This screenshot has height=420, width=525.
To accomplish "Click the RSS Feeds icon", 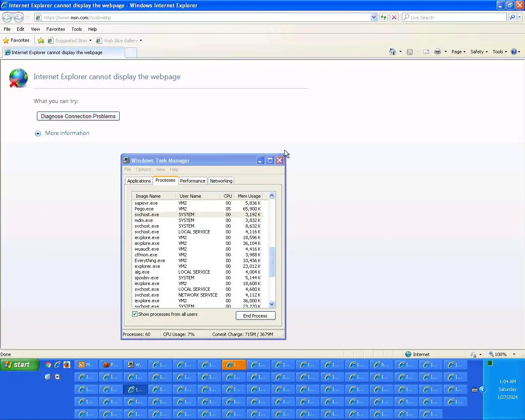I will (x=409, y=52).
